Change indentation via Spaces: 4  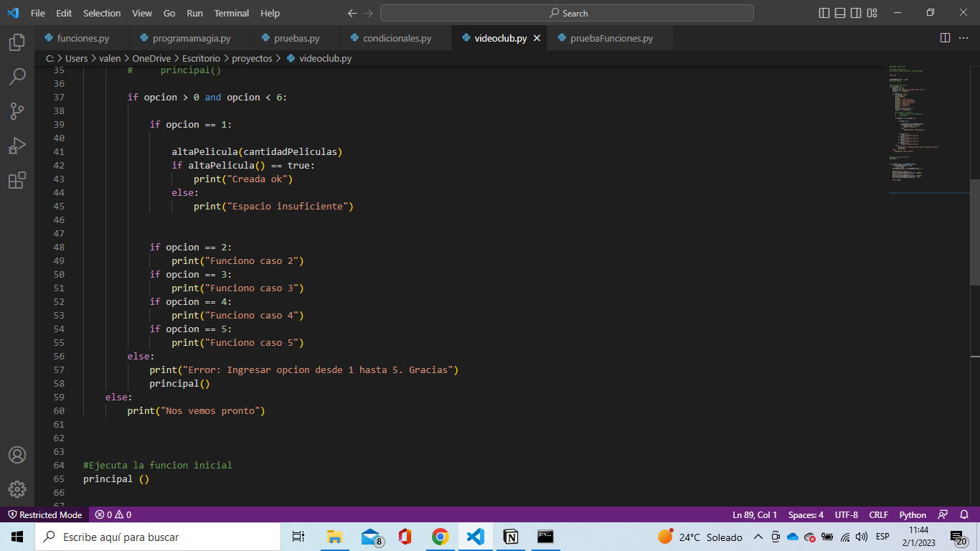coord(806,514)
